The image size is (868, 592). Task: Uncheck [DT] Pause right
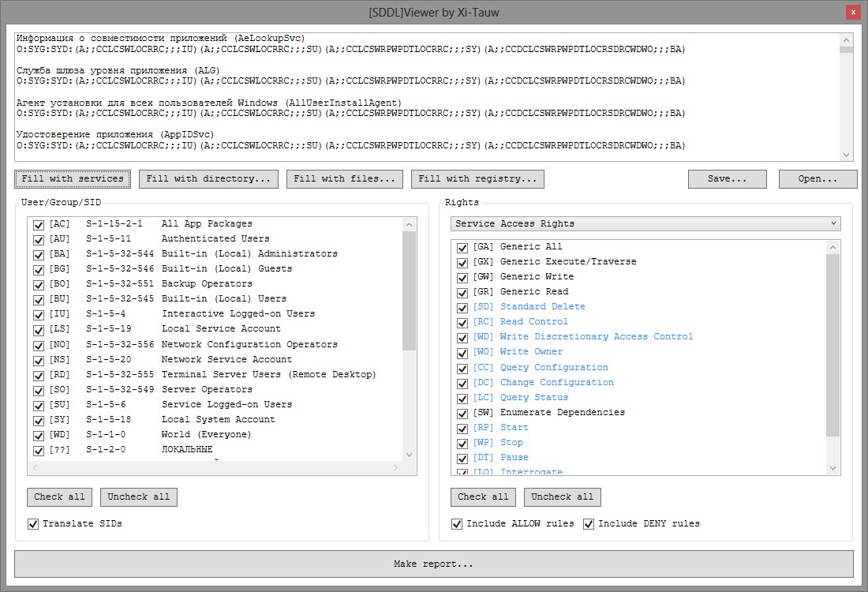click(x=462, y=458)
